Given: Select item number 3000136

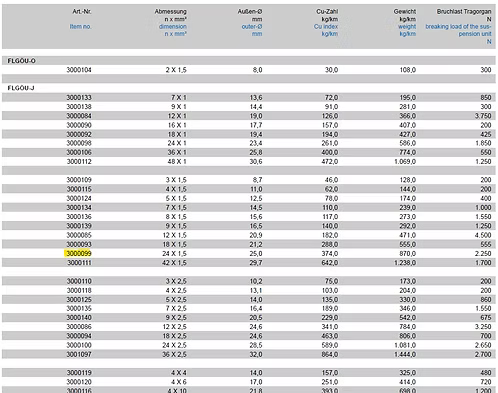Looking at the screenshot, I should pos(79,217).
